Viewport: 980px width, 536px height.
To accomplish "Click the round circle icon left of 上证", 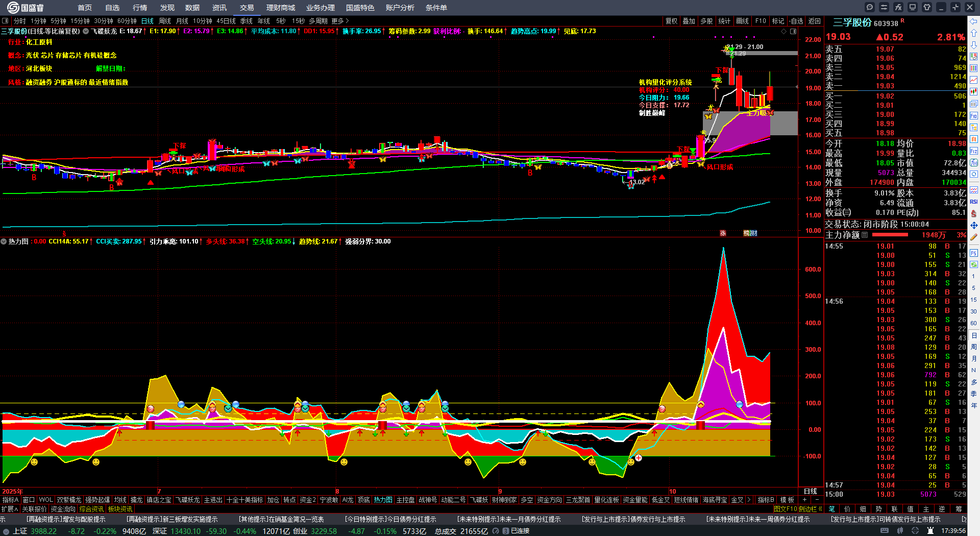I will pos(6,531).
